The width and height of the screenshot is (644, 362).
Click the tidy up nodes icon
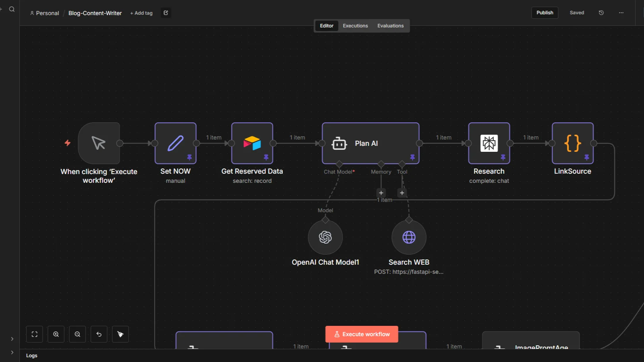121,334
